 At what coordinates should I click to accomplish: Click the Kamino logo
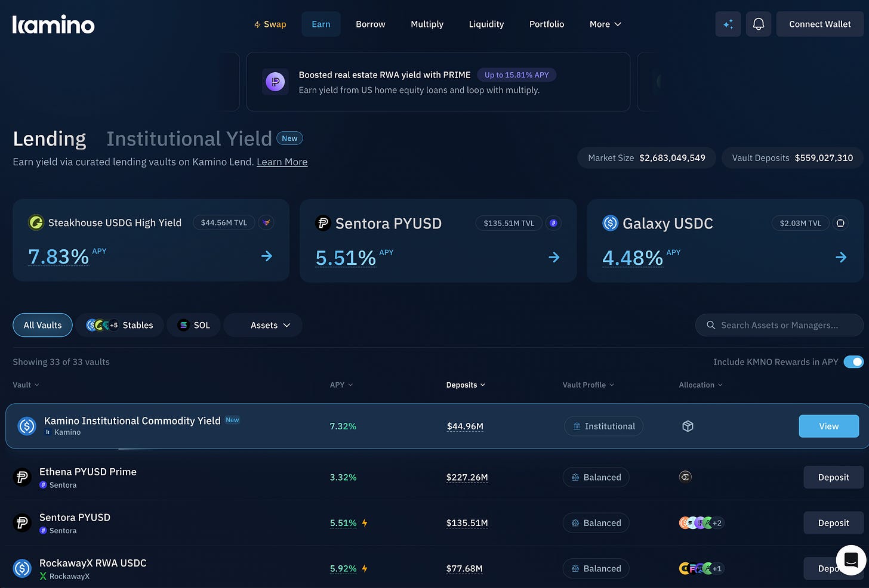[x=54, y=24]
